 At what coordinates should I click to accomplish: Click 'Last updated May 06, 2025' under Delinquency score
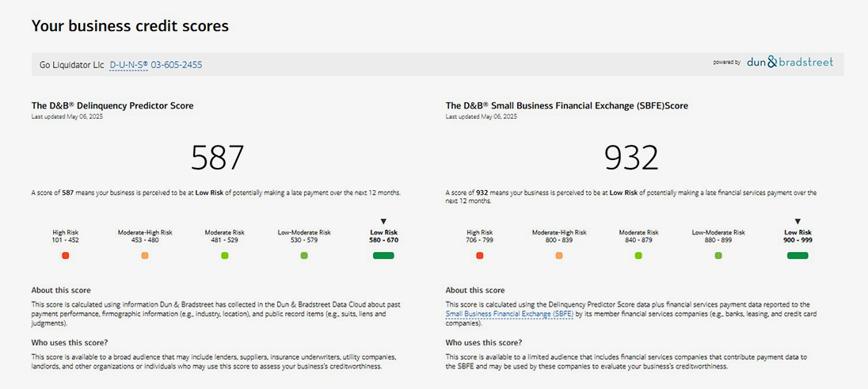click(x=67, y=116)
